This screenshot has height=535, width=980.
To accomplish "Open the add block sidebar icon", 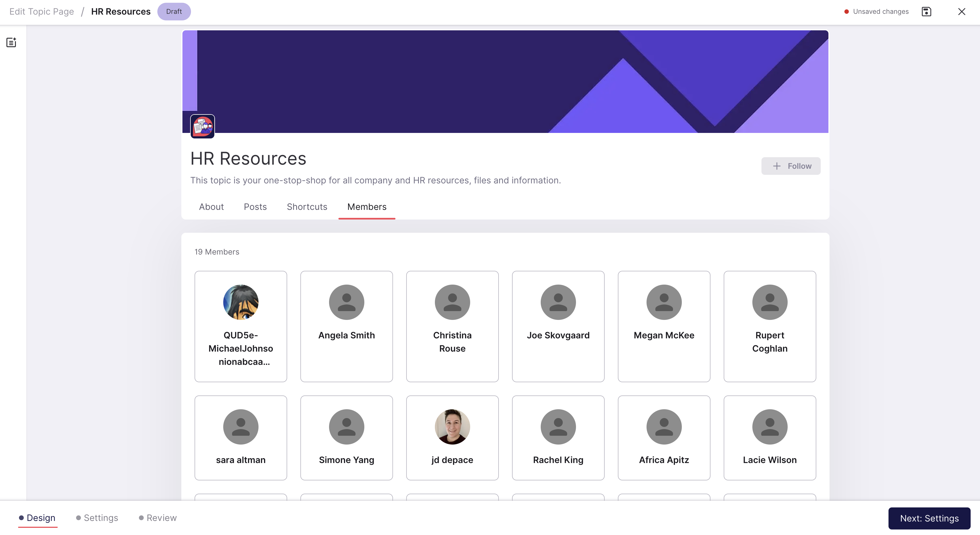I will (11, 42).
